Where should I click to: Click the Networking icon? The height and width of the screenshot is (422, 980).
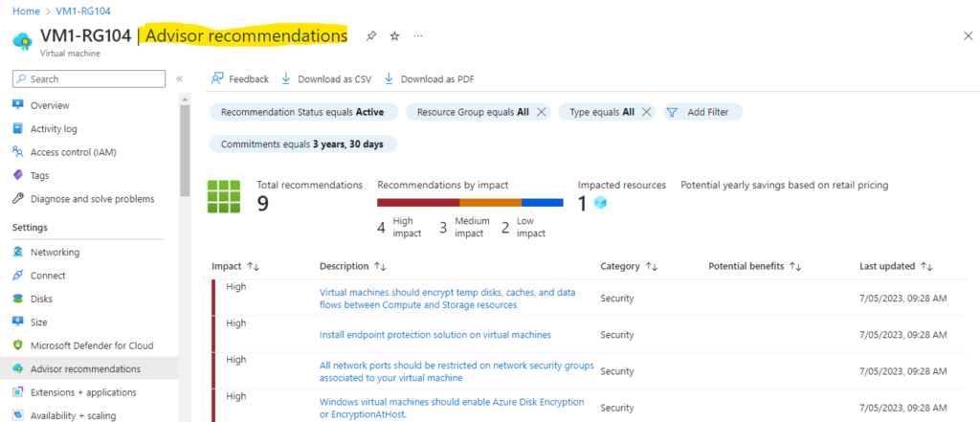18,252
